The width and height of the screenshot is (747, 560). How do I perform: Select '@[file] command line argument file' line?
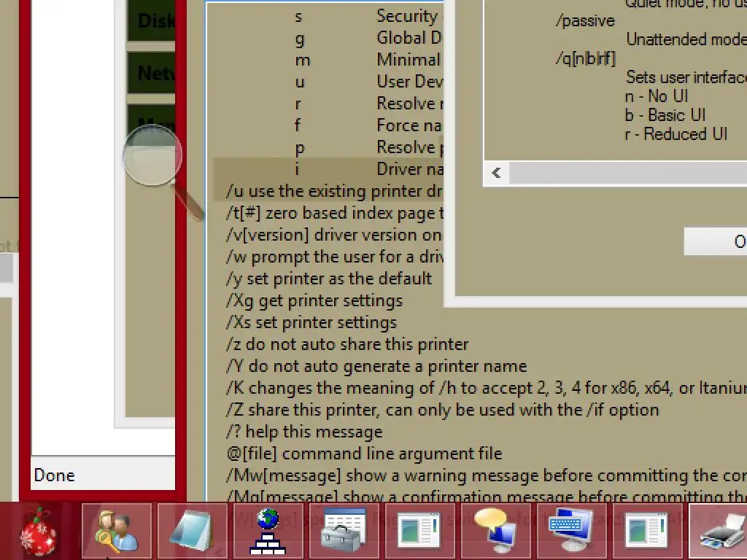pos(365,454)
